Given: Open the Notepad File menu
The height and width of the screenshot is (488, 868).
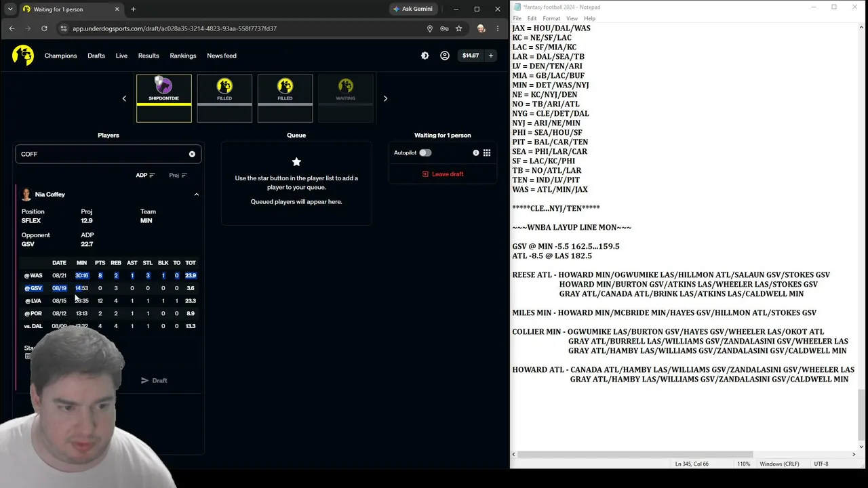Looking at the screenshot, I should pyautogui.click(x=517, y=18).
